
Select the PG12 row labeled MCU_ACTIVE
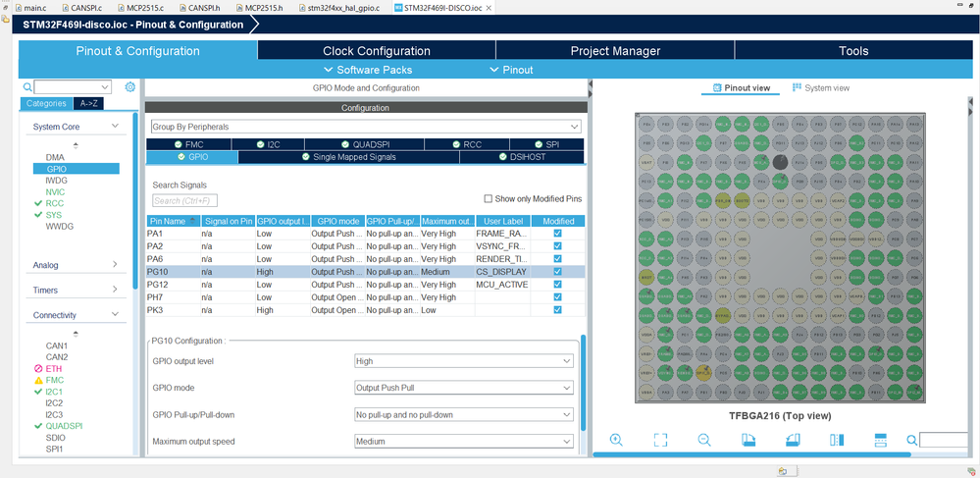click(x=366, y=284)
